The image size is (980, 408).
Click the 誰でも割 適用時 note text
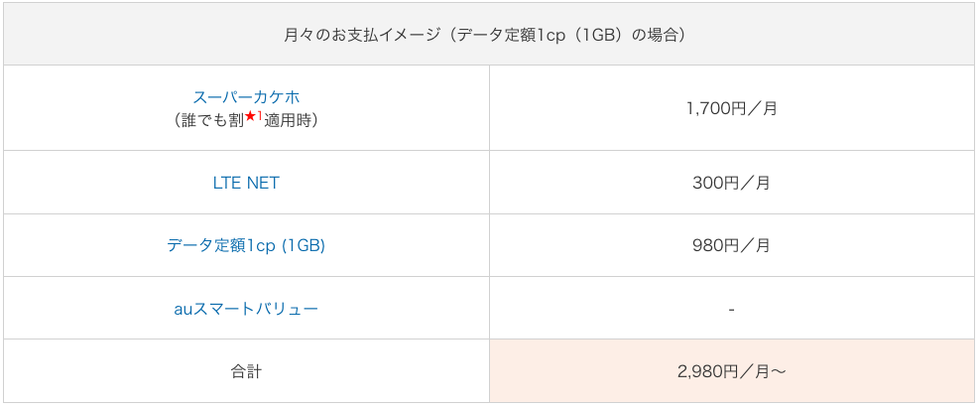[x=246, y=119]
